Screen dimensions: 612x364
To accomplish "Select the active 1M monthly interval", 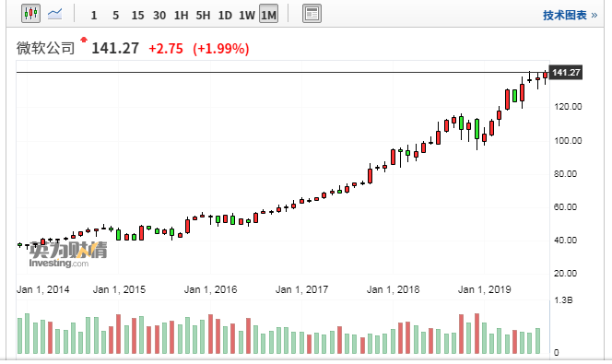I will (x=268, y=15).
